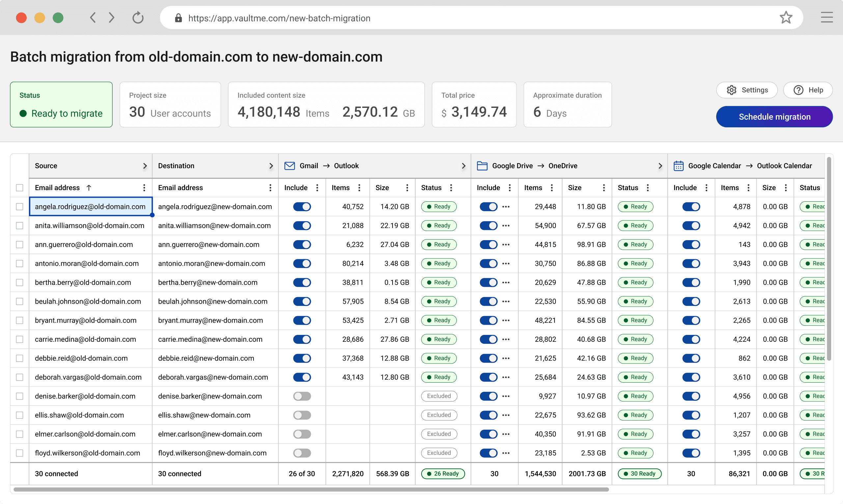Open Calendar Size column options menu
843x504 pixels.
coord(786,188)
